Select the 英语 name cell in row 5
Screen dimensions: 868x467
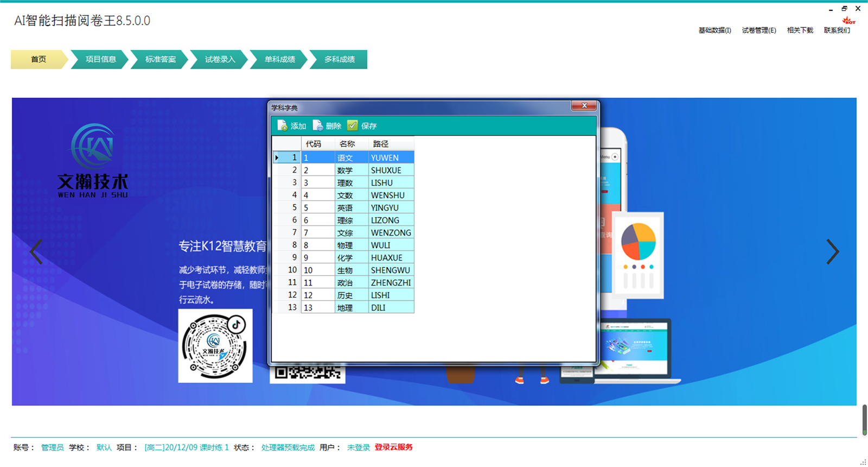tap(346, 208)
